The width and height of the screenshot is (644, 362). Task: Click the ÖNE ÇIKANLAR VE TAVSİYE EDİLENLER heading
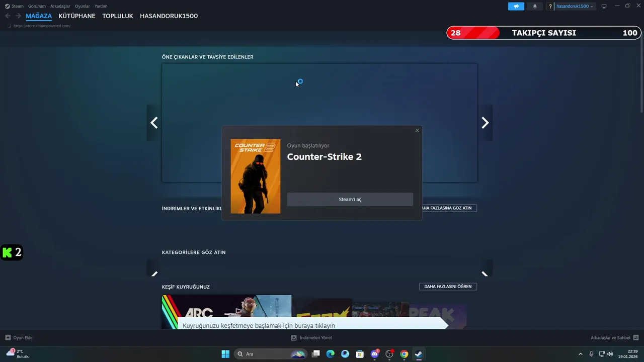[208, 57]
